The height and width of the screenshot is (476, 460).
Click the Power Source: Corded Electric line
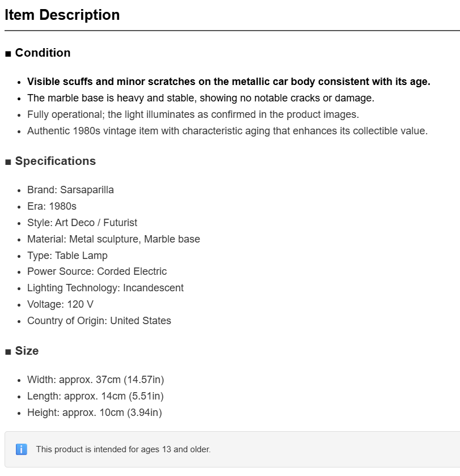(x=97, y=271)
